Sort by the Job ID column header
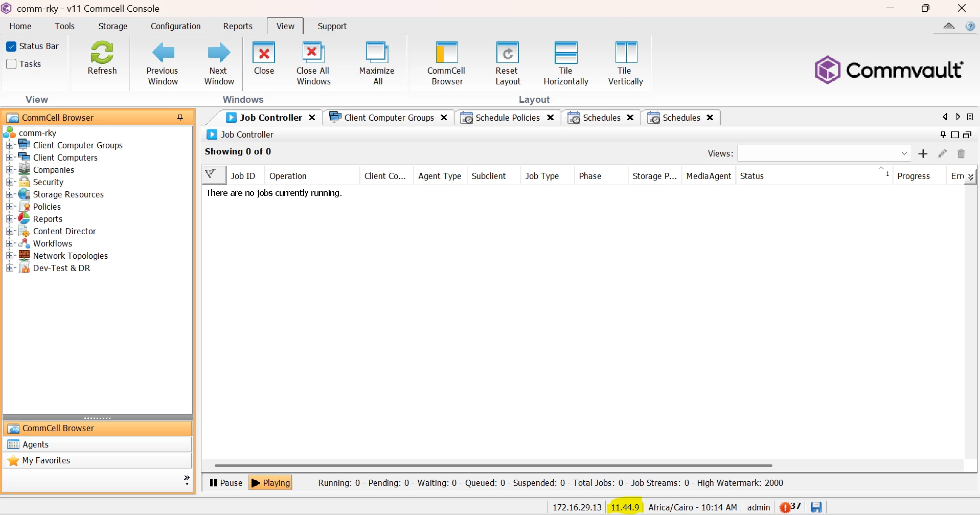980x515 pixels. coord(245,176)
